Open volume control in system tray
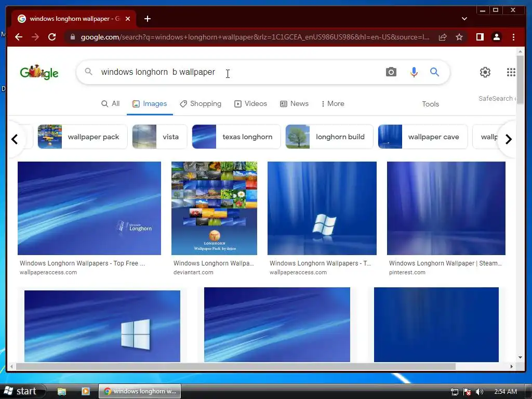532x399 pixels. (479, 392)
